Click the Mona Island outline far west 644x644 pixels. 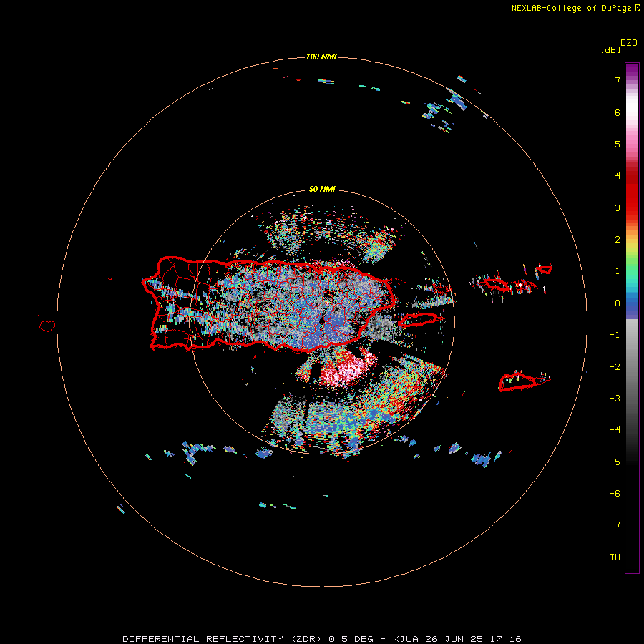pyautogui.click(x=47, y=326)
